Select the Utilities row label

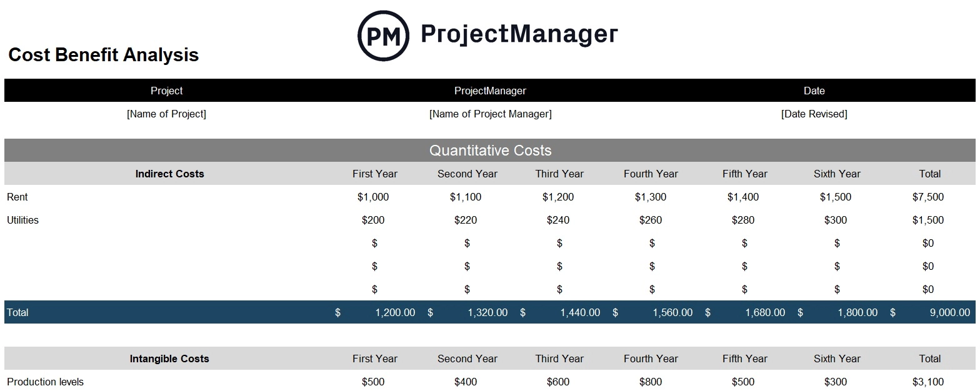point(22,220)
